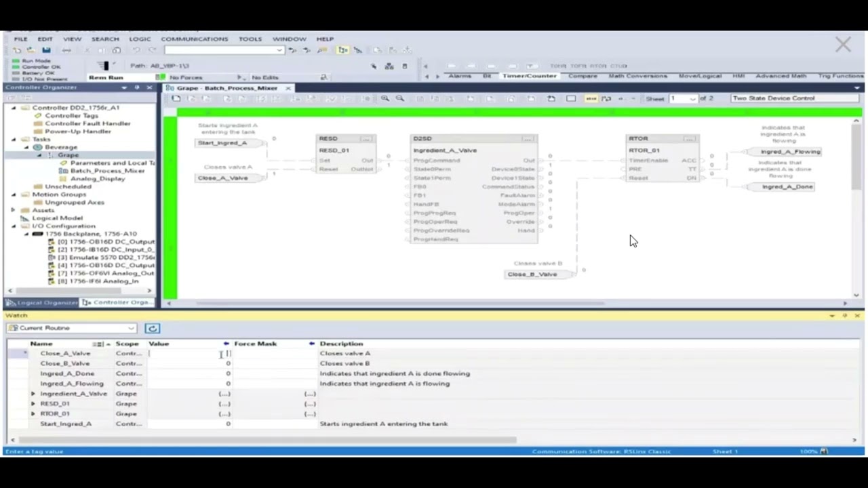This screenshot has width=868, height=488.
Task: Open the FILE menu
Action: point(21,39)
